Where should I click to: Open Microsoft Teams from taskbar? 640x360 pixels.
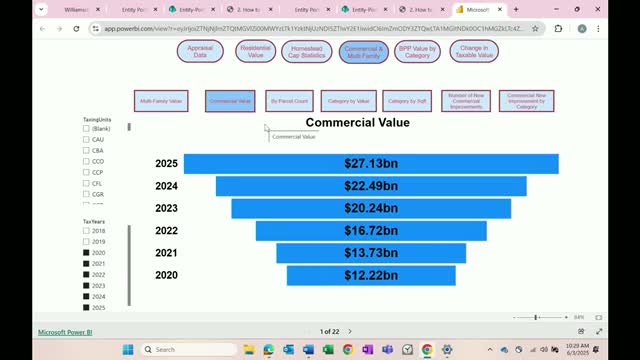coord(387,349)
